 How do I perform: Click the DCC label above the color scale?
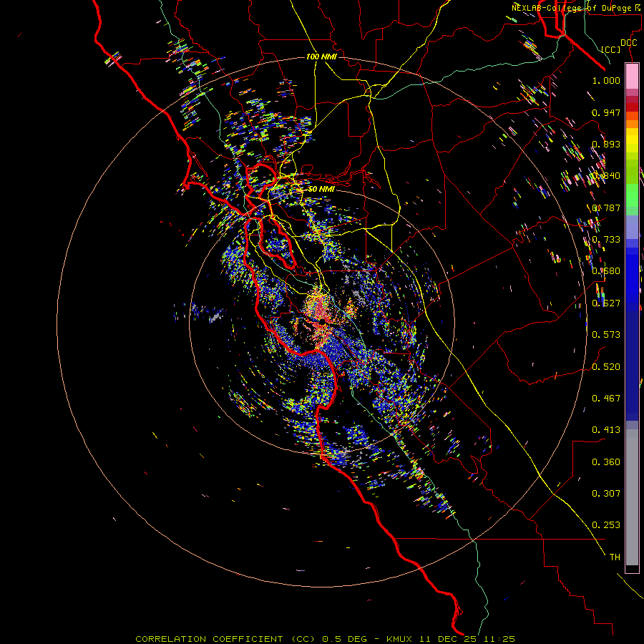click(x=628, y=43)
